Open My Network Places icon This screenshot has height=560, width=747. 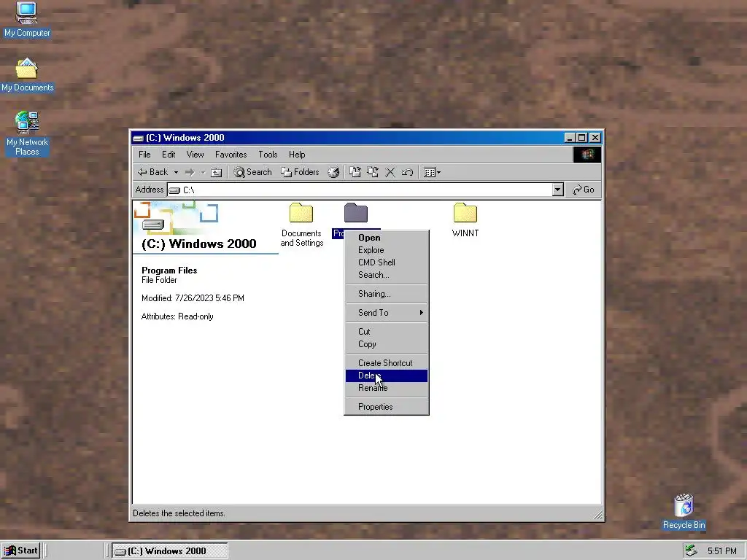coord(27,133)
